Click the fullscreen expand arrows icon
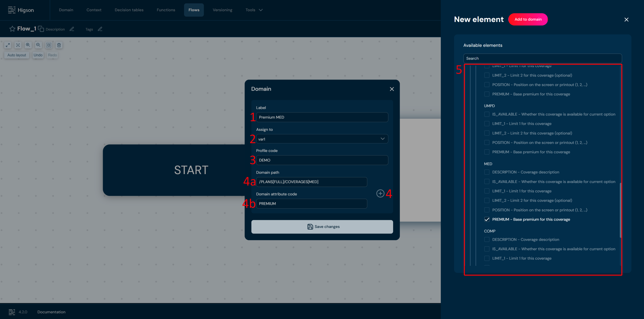This screenshot has height=319, width=644. click(8, 45)
